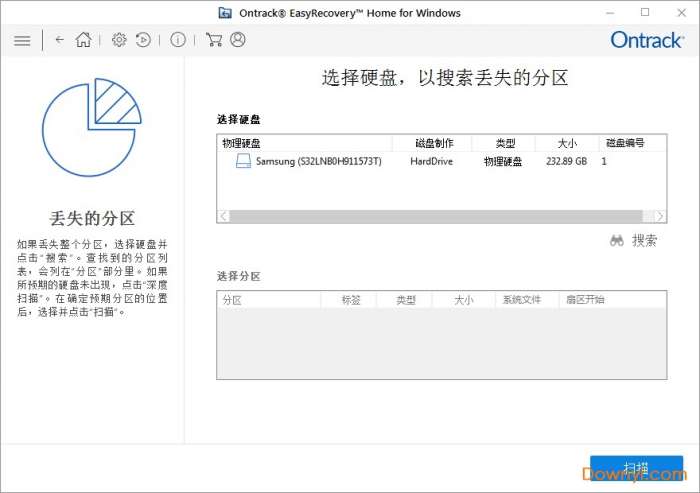
Task: Click 分区 column header in partition list
Action: click(x=232, y=299)
